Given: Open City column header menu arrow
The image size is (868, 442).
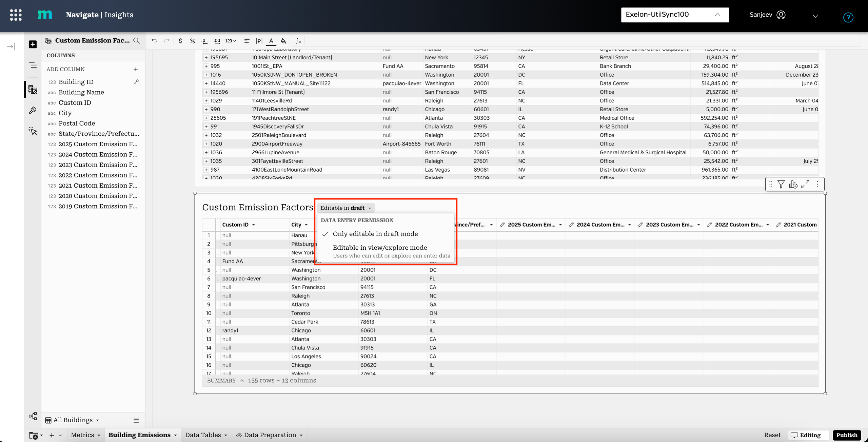Looking at the screenshot, I should point(306,225).
